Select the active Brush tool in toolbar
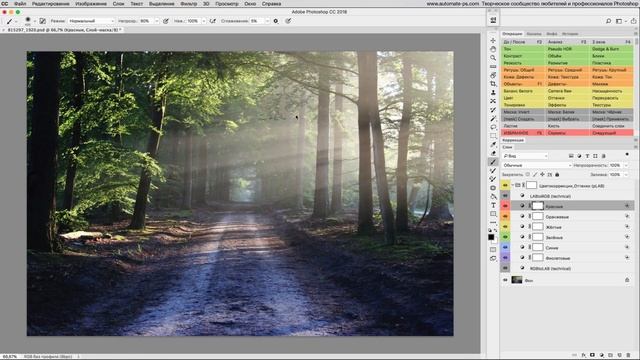The image size is (640, 360). click(493, 162)
